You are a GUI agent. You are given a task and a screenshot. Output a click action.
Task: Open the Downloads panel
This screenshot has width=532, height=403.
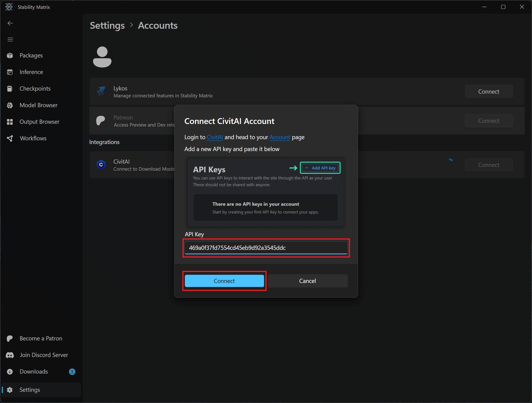33,371
